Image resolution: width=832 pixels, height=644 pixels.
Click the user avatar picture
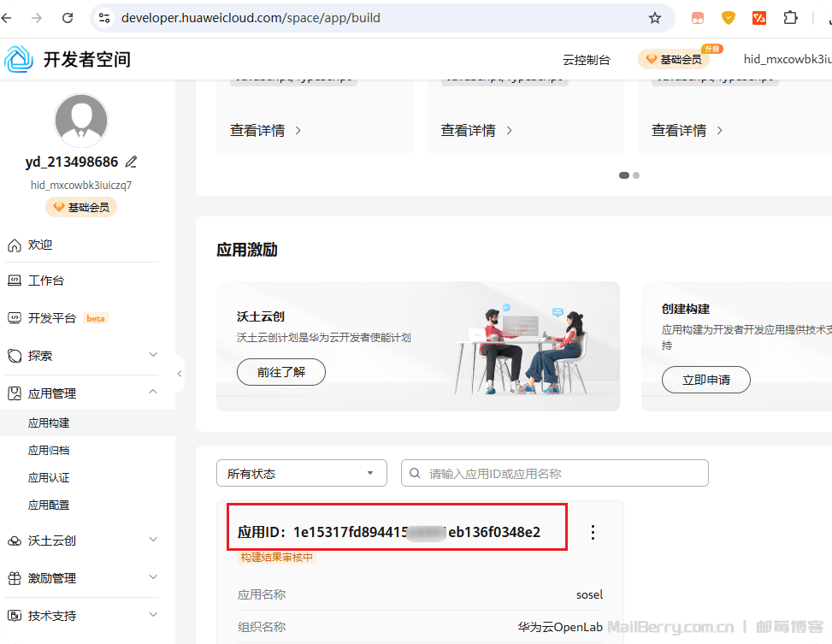(x=81, y=121)
